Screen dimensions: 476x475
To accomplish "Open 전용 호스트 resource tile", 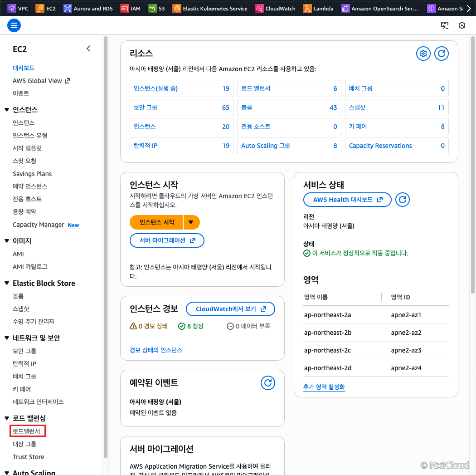I will (289, 127).
